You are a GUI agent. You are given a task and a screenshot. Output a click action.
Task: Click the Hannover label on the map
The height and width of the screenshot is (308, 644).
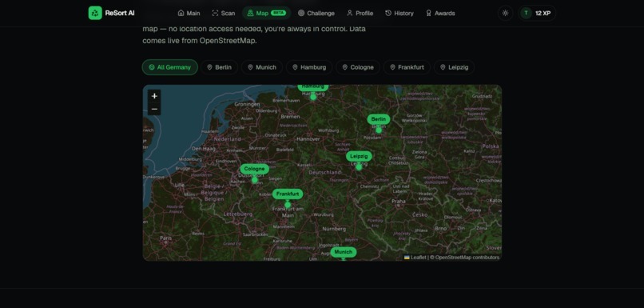pos(308,139)
